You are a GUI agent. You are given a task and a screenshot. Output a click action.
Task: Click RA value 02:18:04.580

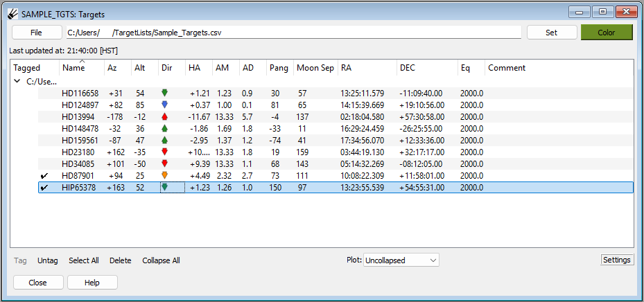pos(363,117)
